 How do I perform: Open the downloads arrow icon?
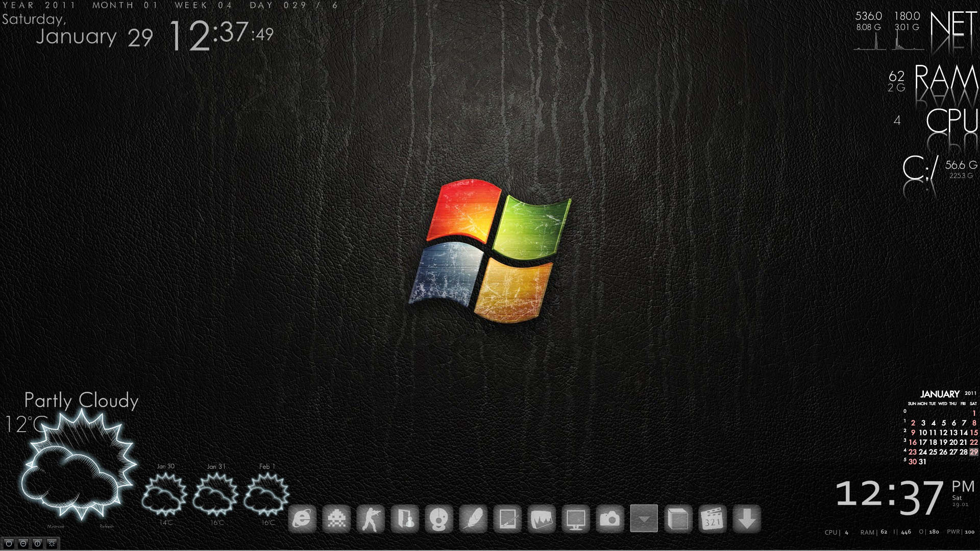tap(747, 519)
